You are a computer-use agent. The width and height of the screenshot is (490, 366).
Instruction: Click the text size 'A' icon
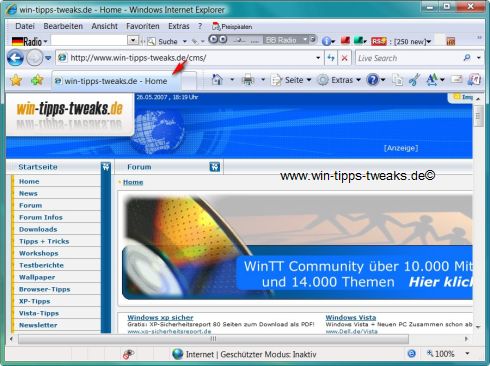432,80
